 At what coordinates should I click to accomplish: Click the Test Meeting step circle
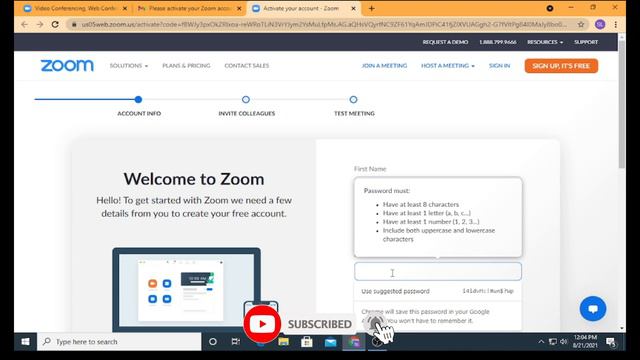[x=353, y=99]
